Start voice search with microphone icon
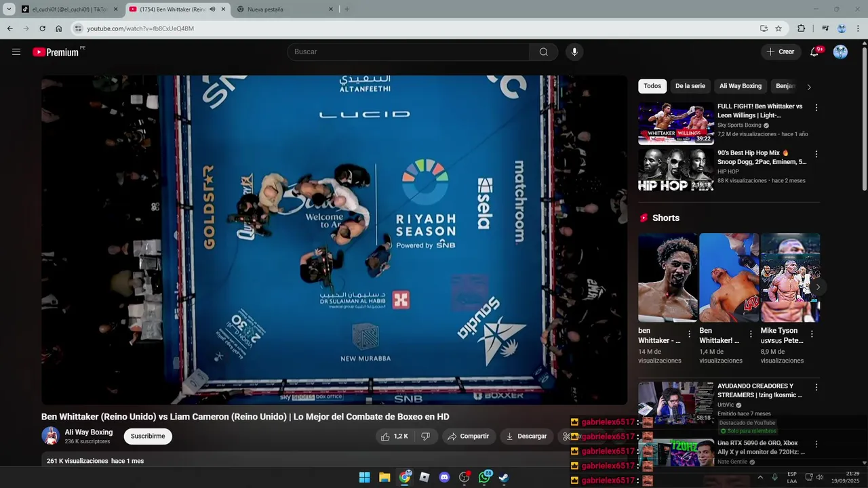The width and height of the screenshot is (868, 488). click(x=574, y=52)
